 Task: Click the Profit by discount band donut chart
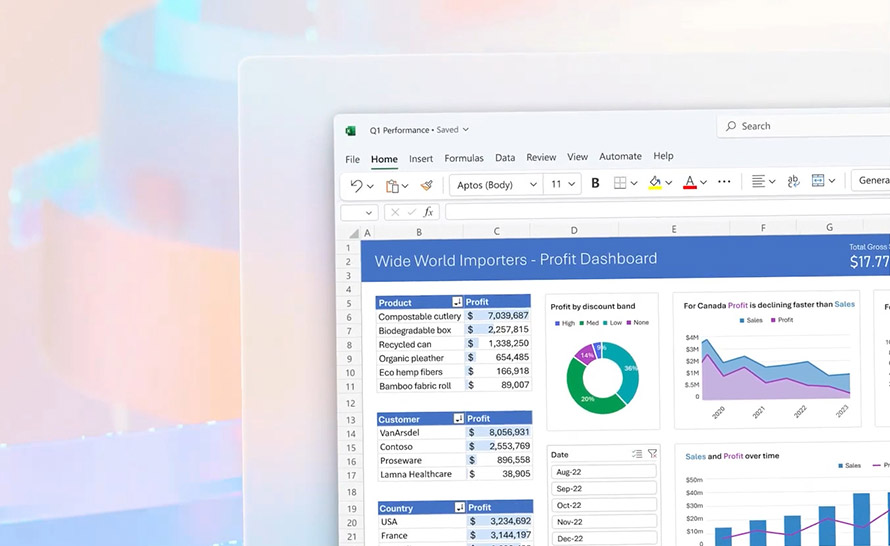click(602, 378)
